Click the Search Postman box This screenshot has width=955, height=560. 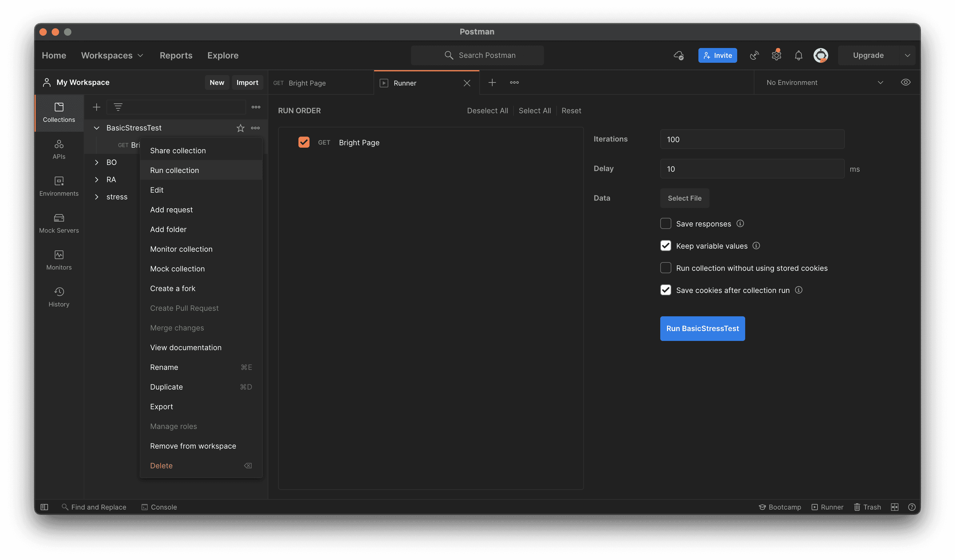(477, 55)
